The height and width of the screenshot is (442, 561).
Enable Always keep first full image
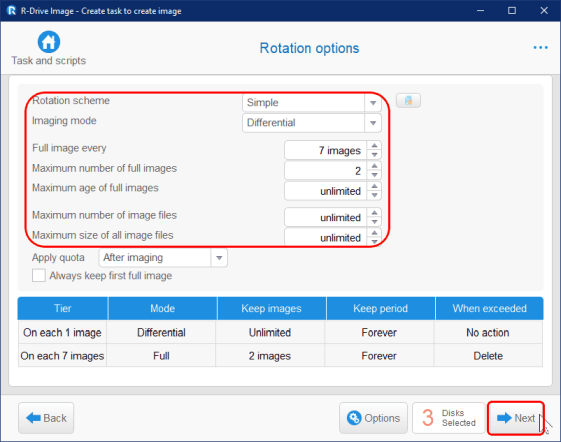[39, 276]
